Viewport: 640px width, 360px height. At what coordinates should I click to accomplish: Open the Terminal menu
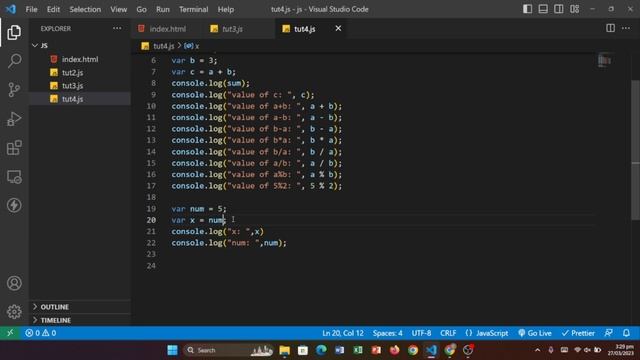[x=193, y=9]
